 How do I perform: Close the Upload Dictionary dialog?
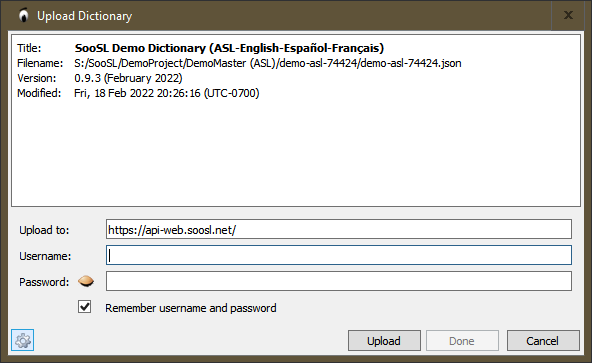568,15
